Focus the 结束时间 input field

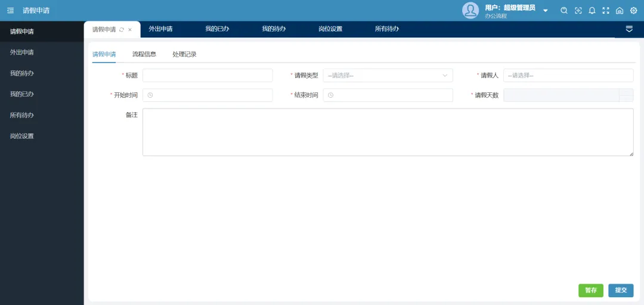pyautogui.click(x=388, y=95)
